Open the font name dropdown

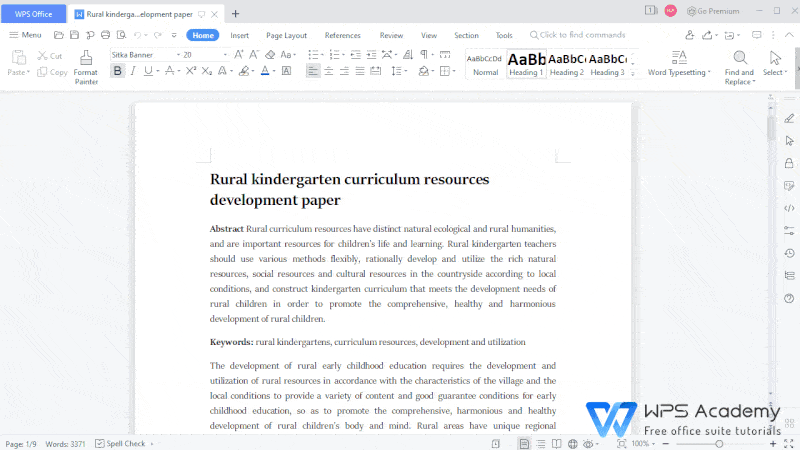(x=179, y=55)
